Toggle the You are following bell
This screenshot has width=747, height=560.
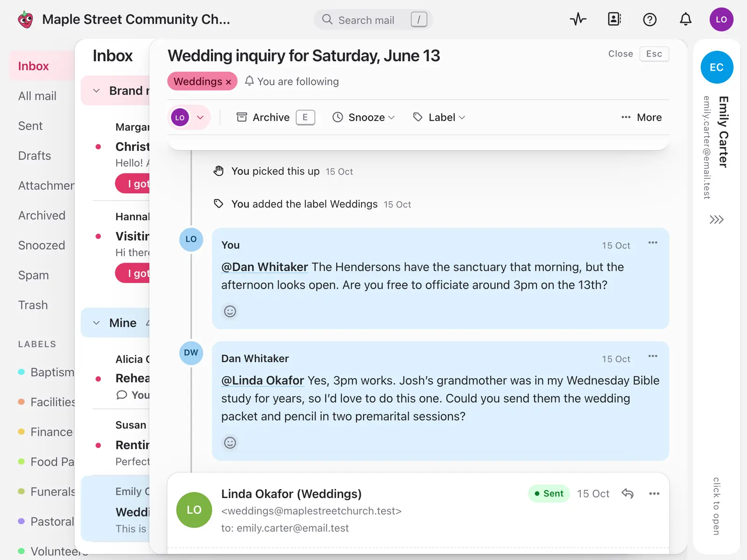[249, 81]
